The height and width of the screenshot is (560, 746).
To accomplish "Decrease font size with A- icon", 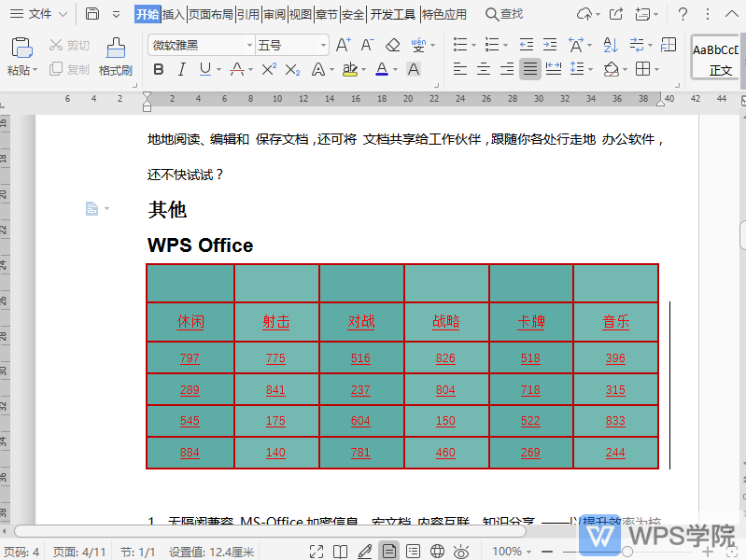I will pyautogui.click(x=367, y=45).
